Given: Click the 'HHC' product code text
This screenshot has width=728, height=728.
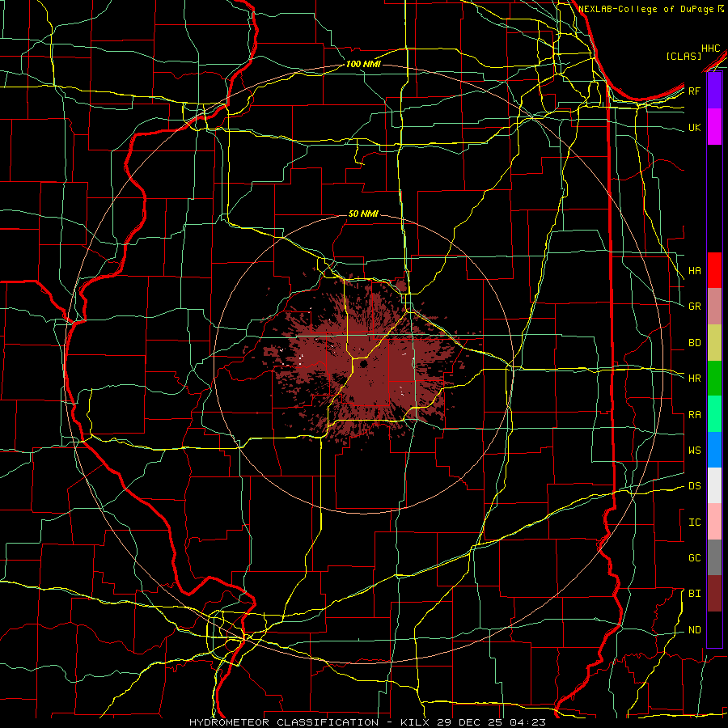Looking at the screenshot, I should click(711, 49).
